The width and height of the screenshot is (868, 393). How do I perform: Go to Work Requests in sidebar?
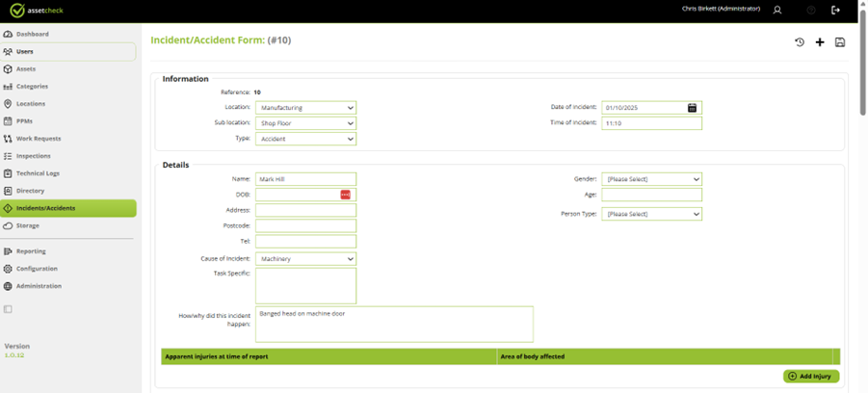[x=38, y=139]
